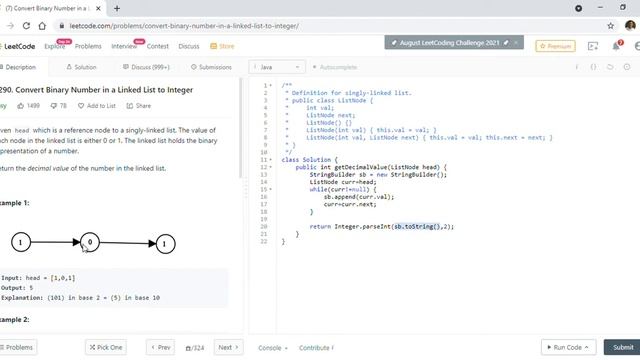Screen dimensions: 640x360
Task: Click the forward navigation arrow
Action: [10, 26]
